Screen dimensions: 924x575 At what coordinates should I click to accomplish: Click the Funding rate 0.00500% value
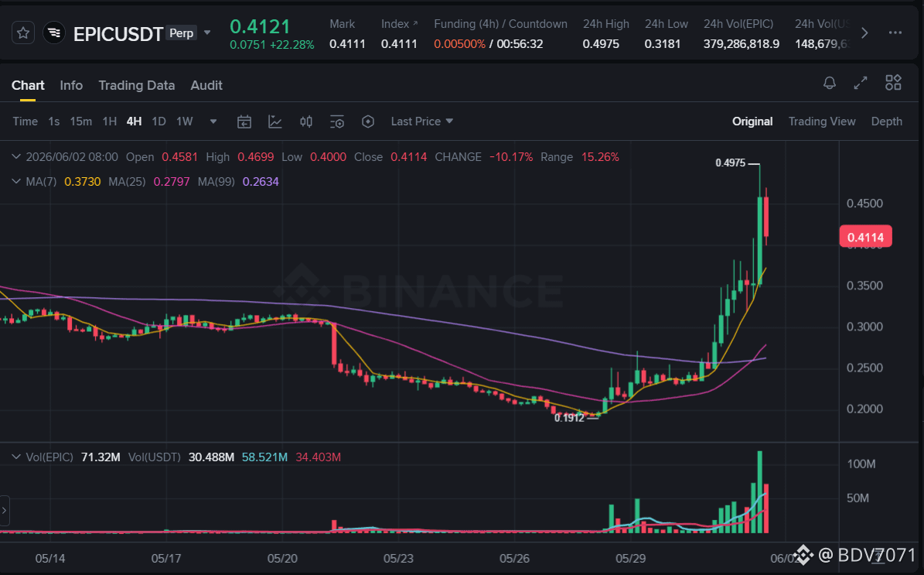[459, 44]
